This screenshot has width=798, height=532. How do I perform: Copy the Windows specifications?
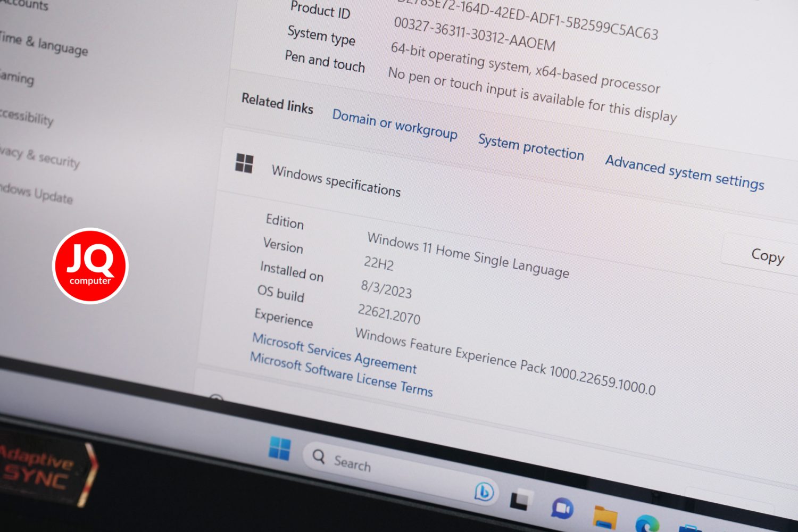[767, 255]
